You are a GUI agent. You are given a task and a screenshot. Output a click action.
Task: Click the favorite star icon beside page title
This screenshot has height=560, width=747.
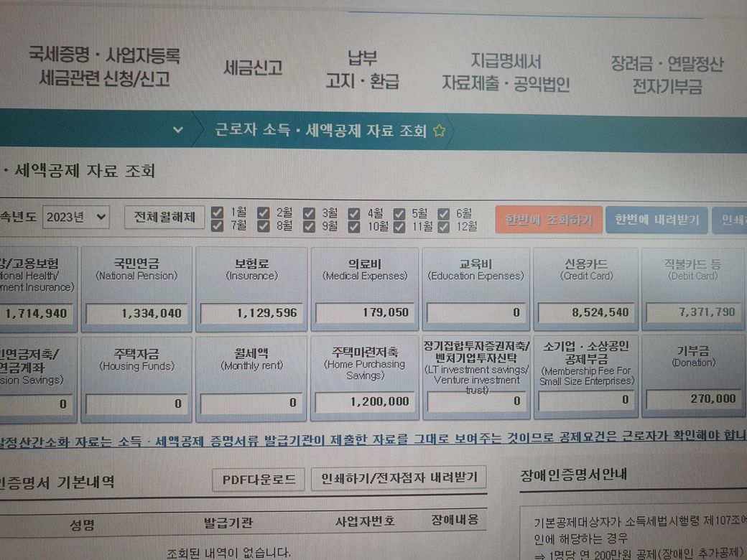click(440, 131)
